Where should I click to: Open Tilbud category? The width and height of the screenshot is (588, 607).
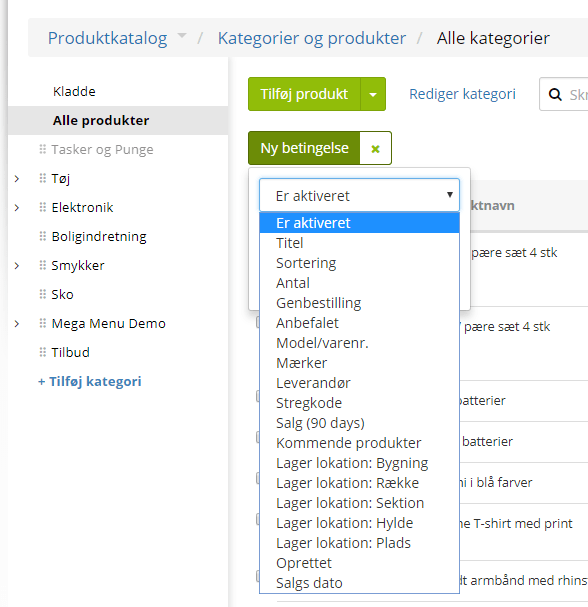[x=70, y=353]
